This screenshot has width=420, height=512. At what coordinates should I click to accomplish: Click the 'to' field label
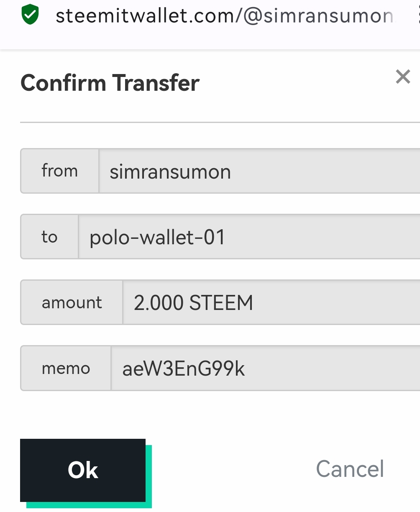(x=49, y=237)
